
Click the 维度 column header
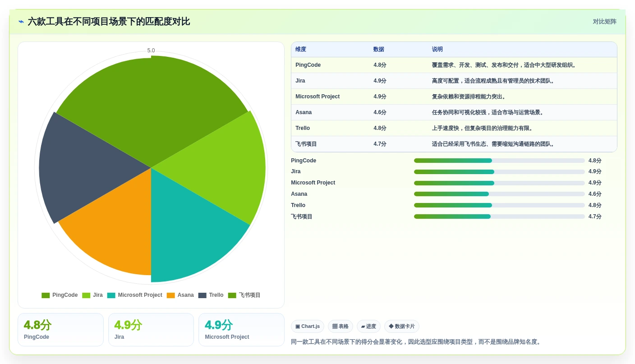pyautogui.click(x=301, y=50)
